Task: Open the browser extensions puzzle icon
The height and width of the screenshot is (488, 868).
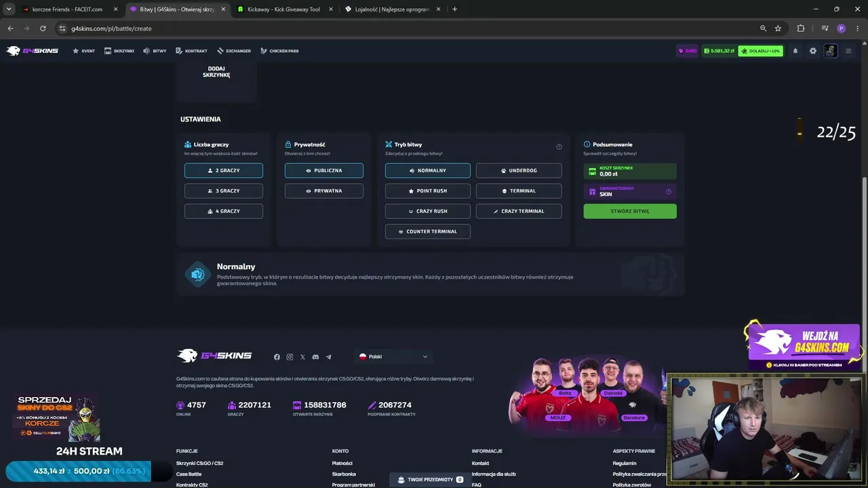Action: [x=801, y=28]
